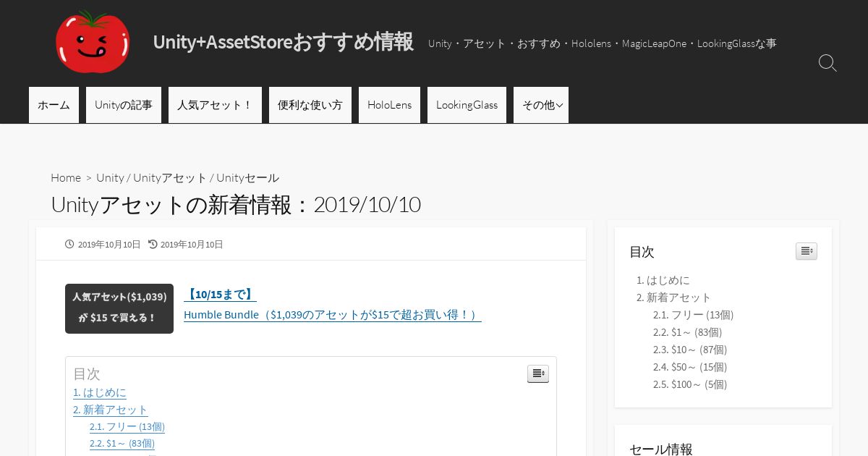Open LookingGlass menu item
Viewport: 868px width, 456px height.
[x=467, y=105]
